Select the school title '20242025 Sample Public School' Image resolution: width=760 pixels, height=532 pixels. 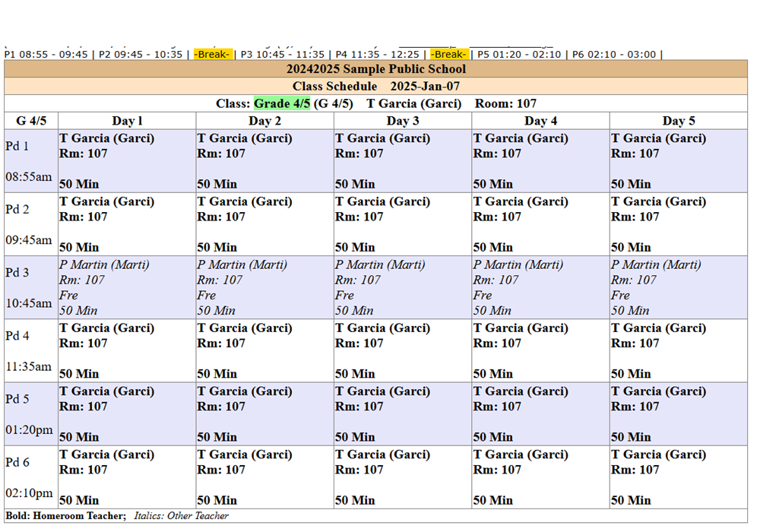[375, 69]
